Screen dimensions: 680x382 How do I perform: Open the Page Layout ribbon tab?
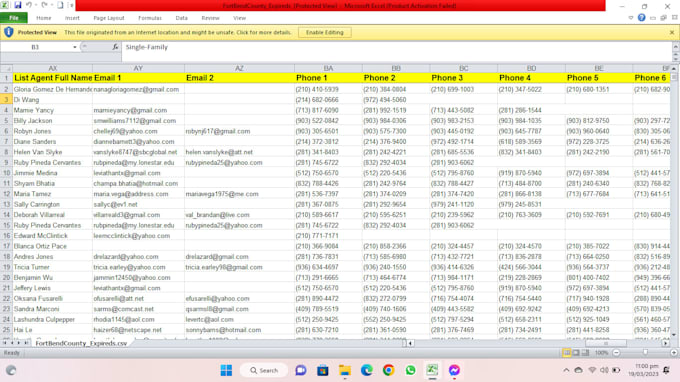tap(109, 18)
